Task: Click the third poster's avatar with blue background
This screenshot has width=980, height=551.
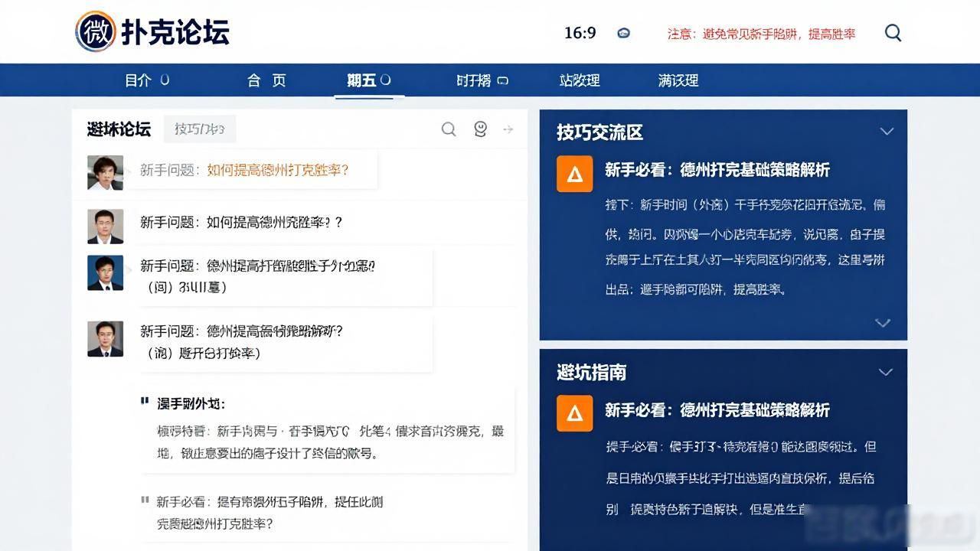Action: [x=106, y=273]
